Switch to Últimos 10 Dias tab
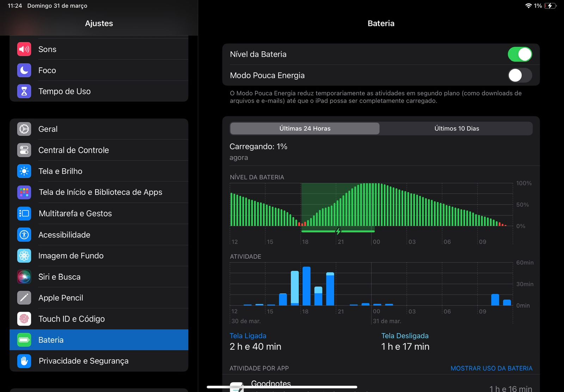The width and height of the screenshot is (564, 392). pos(456,128)
